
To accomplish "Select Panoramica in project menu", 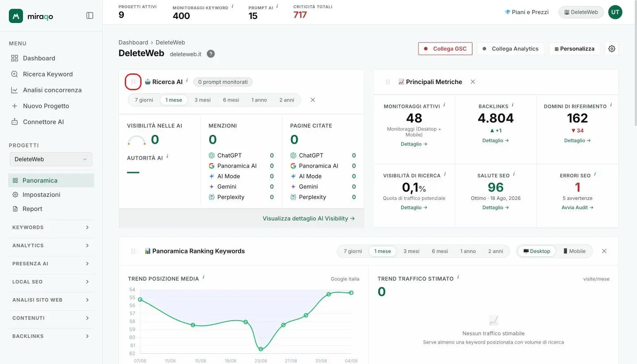I will tap(51, 180).
